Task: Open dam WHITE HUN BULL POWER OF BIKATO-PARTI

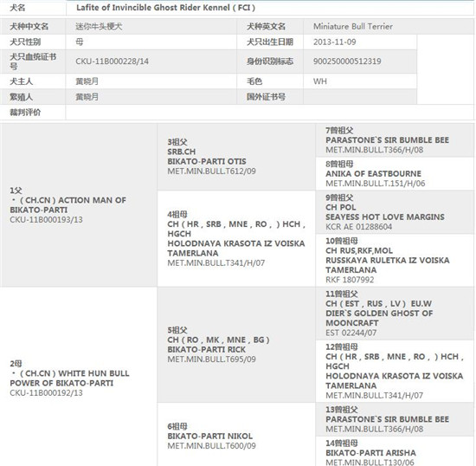Action: [69, 379]
